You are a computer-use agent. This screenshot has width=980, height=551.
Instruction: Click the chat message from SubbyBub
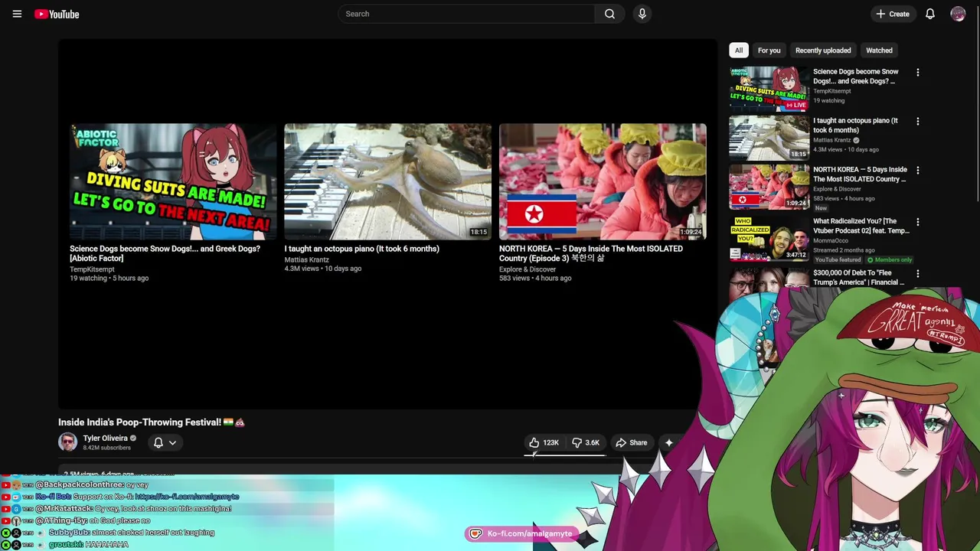(132, 533)
